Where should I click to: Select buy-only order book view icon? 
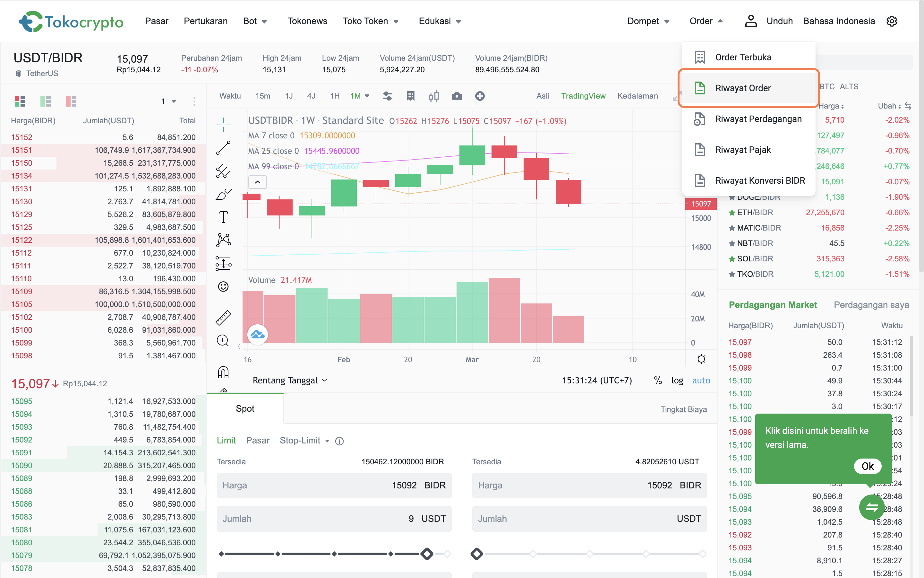[x=46, y=101]
